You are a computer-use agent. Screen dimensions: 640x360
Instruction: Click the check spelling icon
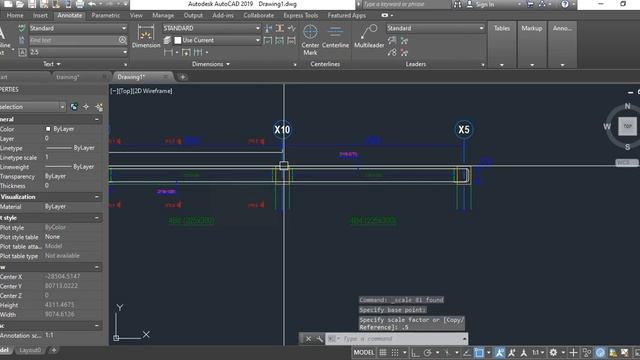click(x=22, y=28)
